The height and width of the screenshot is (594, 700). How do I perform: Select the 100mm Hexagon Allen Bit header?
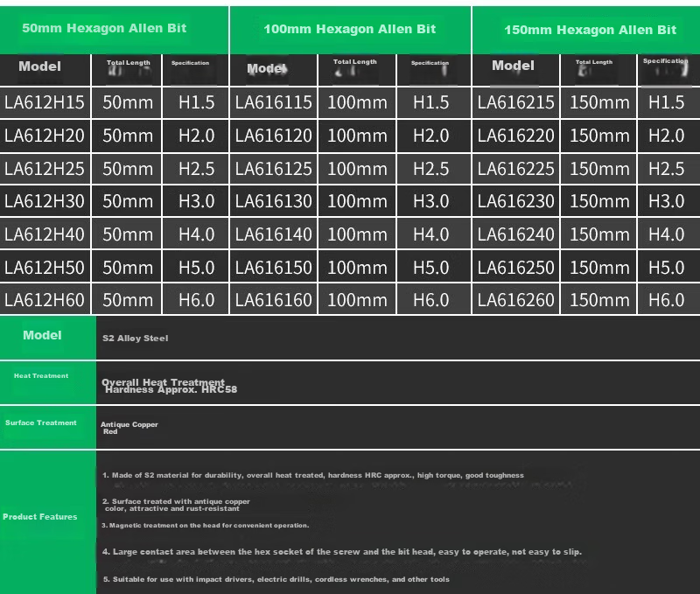tap(349, 29)
